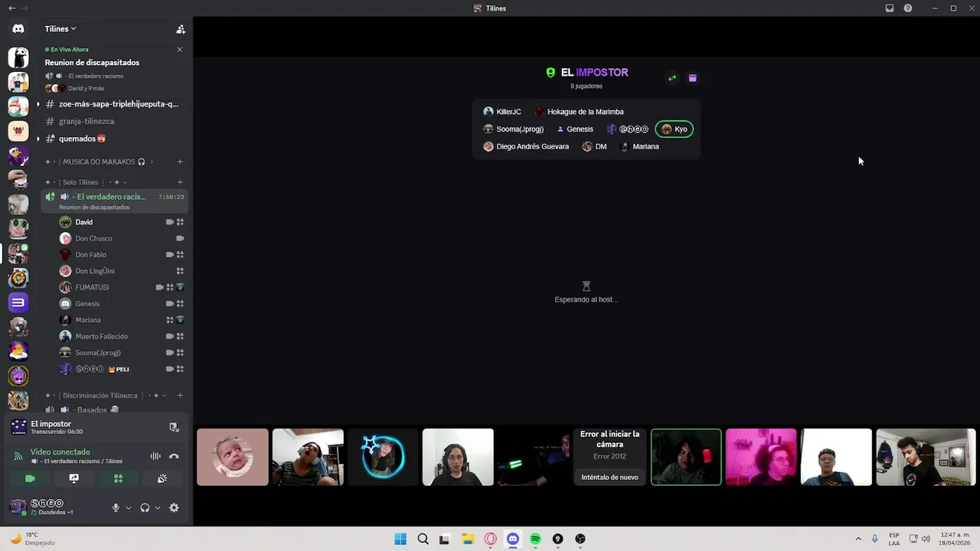
Task: Click game badge icon beside FUMATUSI
Action: click(180, 287)
